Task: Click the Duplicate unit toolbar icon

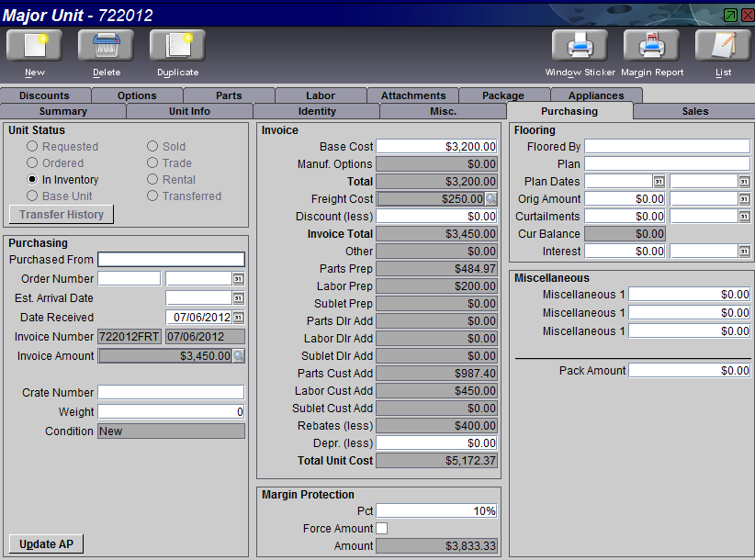Action: 177,46
